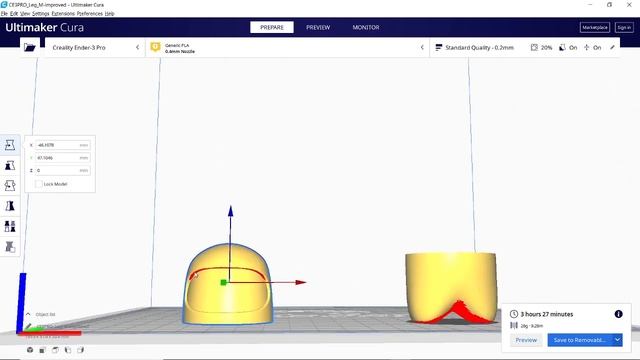This screenshot has width=640, height=360.
Task: Click the Standard Quality profile icon
Action: pyautogui.click(x=439, y=47)
